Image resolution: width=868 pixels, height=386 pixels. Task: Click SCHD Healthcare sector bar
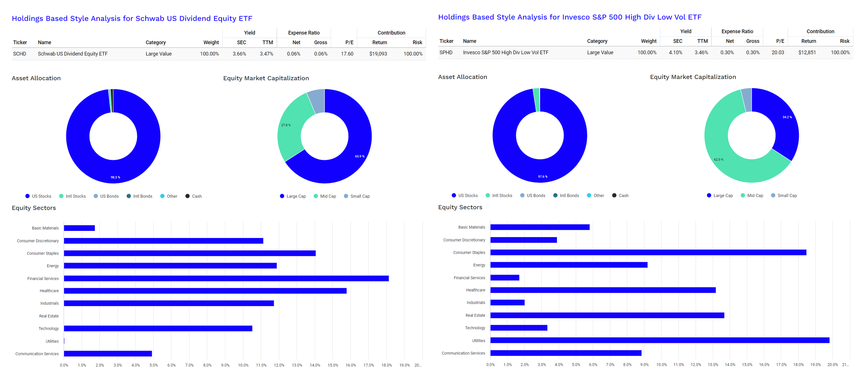[205, 291]
